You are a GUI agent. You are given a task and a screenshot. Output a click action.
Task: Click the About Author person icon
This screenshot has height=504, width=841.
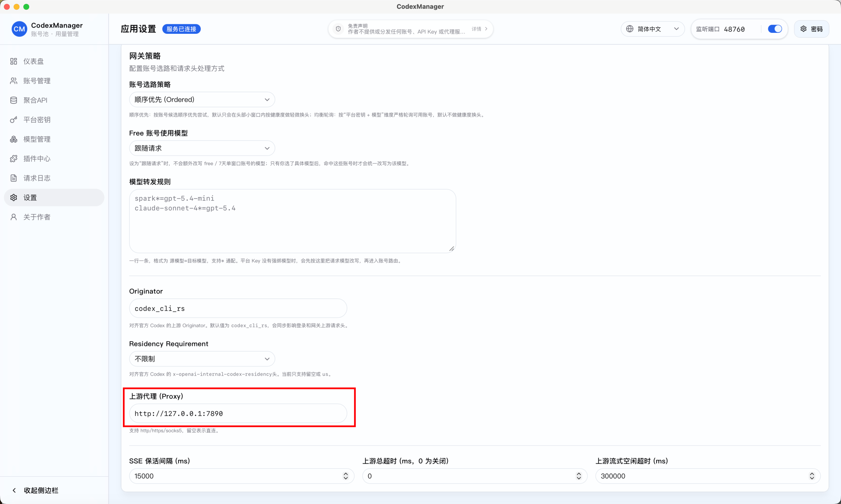tap(13, 217)
